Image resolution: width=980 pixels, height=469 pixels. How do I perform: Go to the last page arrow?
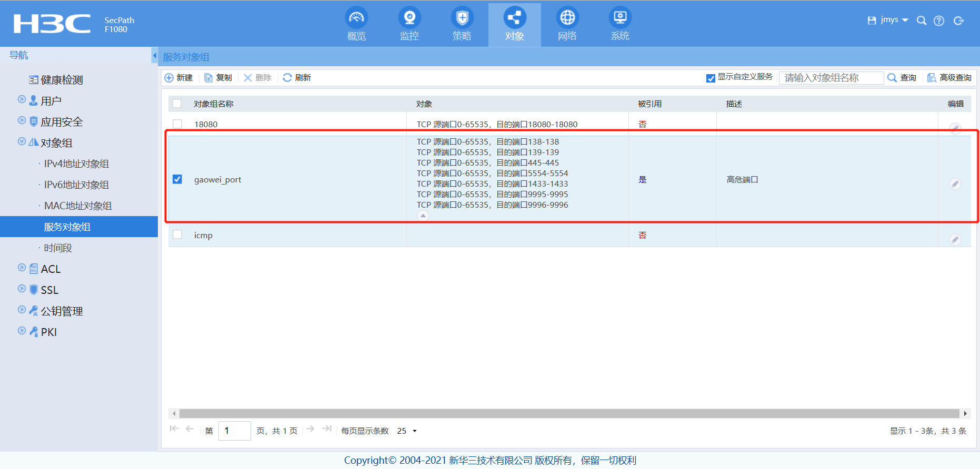[327, 429]
